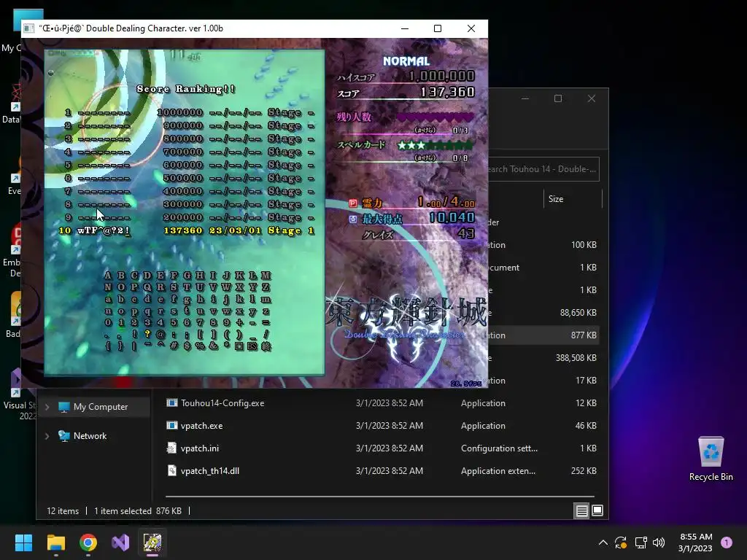Pick the digit 9 in the name grid

pos(227,322)
